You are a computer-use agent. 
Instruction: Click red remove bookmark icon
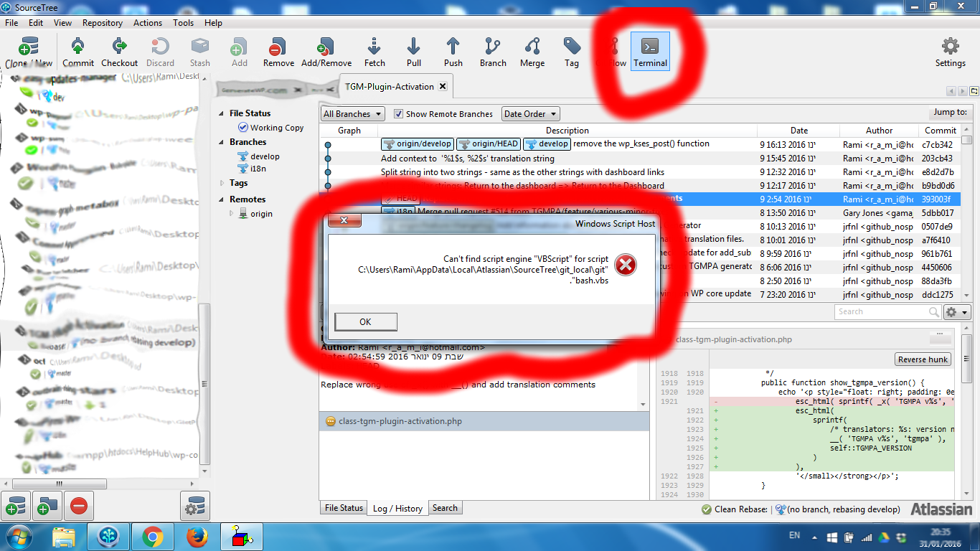[79, 507]
